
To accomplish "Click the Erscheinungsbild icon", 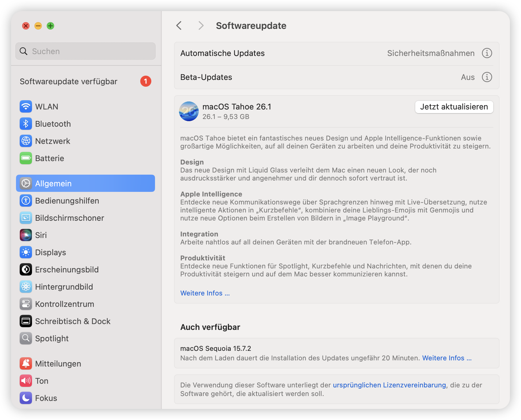I will point(26,270).
